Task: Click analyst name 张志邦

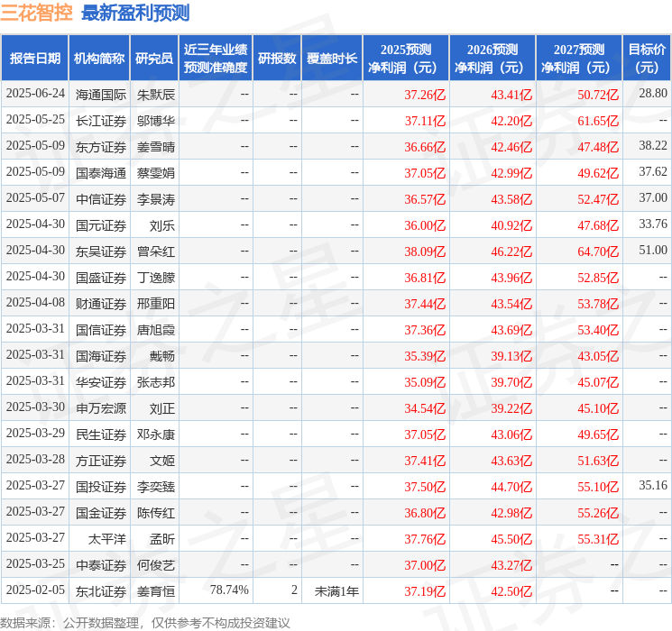Action: [x=156, y=382]
